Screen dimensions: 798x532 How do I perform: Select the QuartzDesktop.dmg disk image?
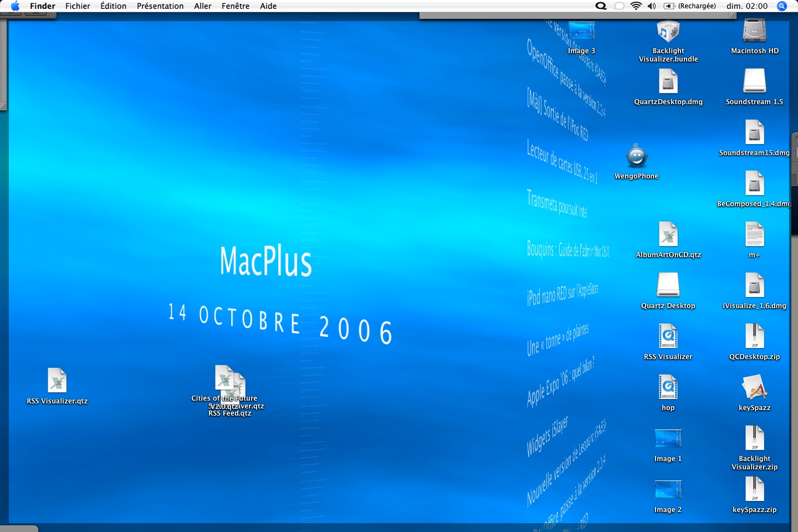pyautogui.click(x=668, y=83)
